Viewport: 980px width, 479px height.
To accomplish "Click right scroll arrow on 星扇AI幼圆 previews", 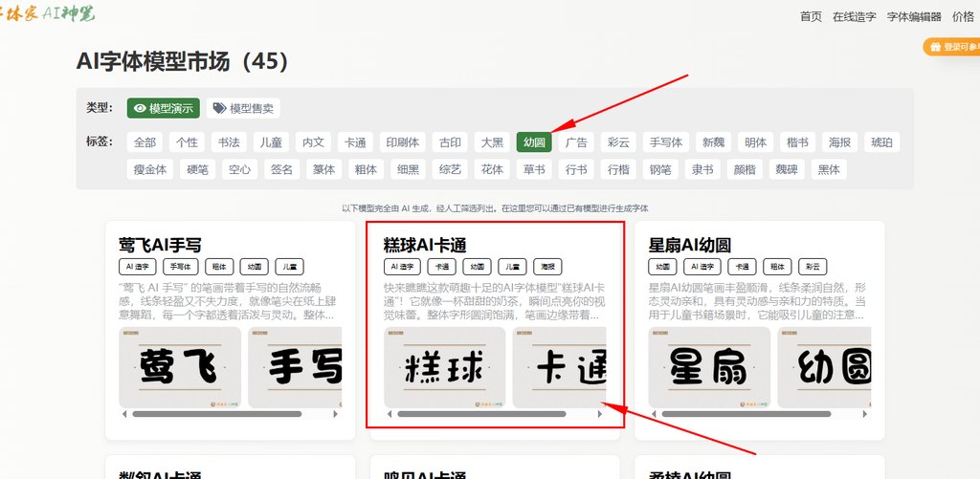I will tap(865, 414).
